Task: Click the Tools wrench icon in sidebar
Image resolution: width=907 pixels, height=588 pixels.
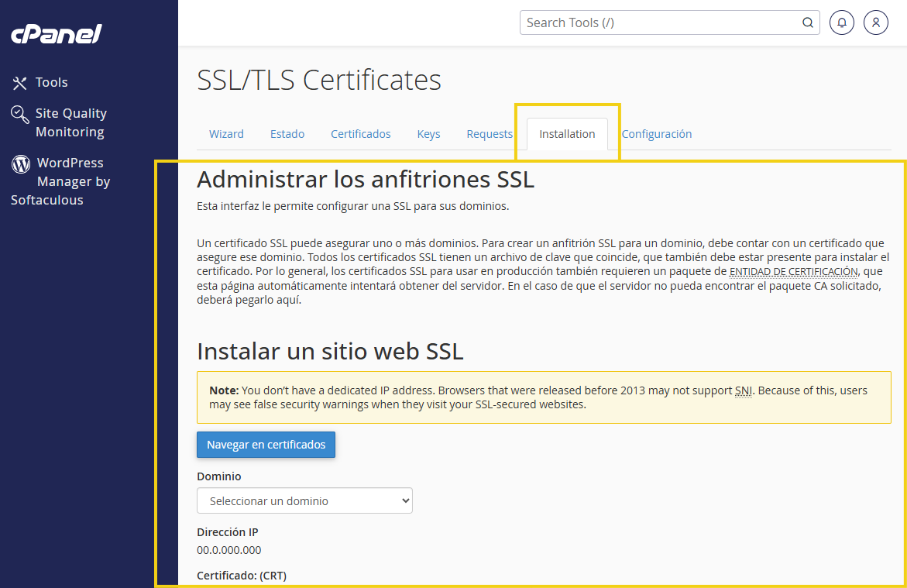Action: tap(19, 83)
